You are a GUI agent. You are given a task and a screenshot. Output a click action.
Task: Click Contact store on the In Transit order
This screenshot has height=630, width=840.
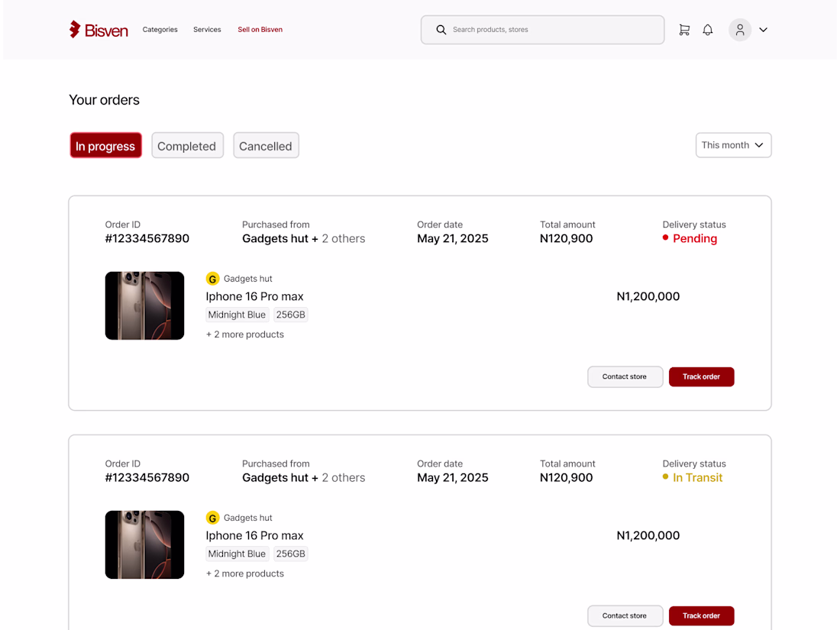625,615
